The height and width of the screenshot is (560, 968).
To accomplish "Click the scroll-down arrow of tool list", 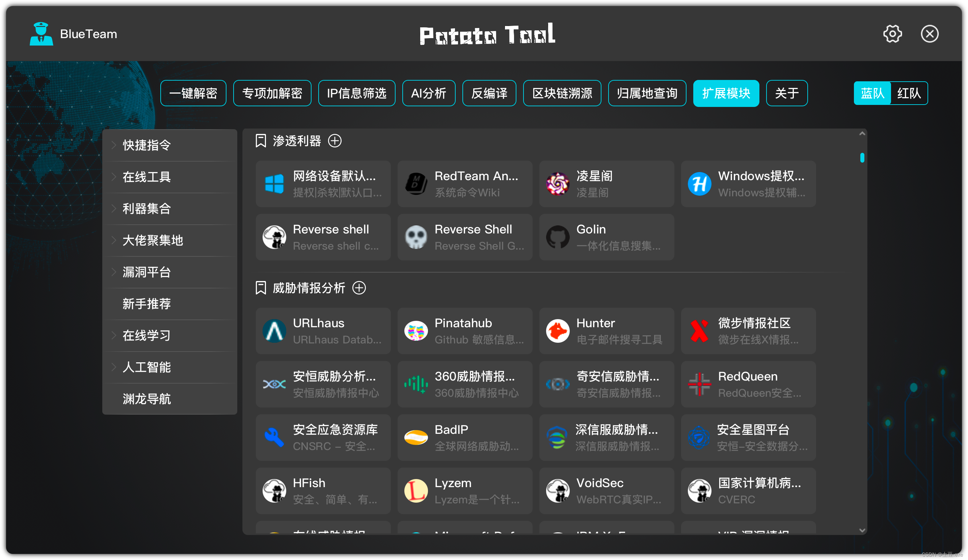I will (x=862, y=530).
